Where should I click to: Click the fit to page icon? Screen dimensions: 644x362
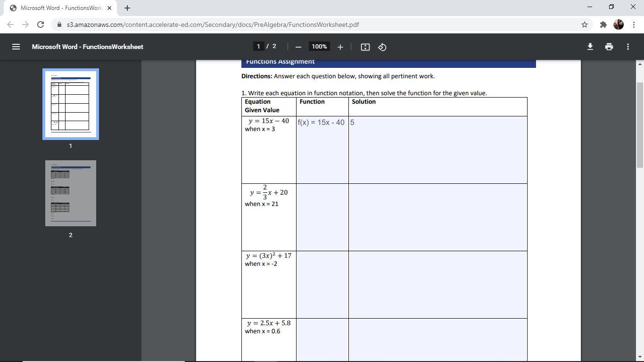coord(365,47)
